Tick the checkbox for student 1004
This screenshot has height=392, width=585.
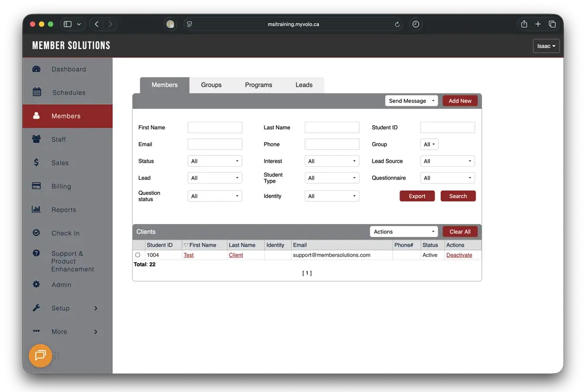tap(138, 255)
